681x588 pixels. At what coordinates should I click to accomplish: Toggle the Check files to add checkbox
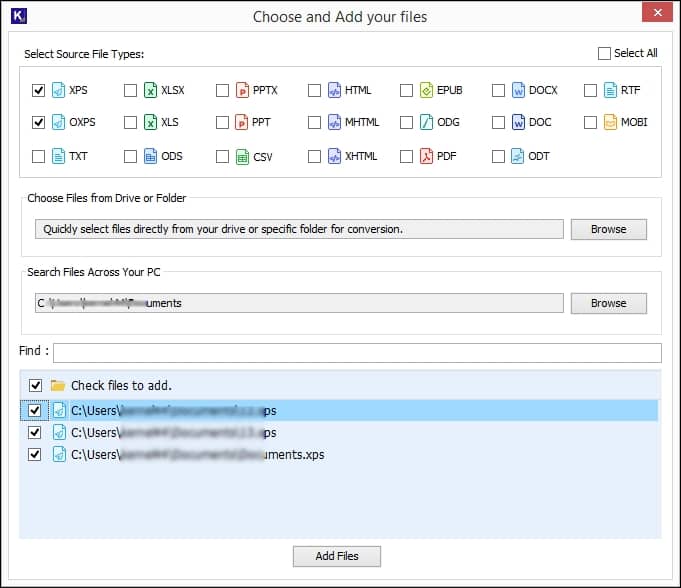pos(35,385)
